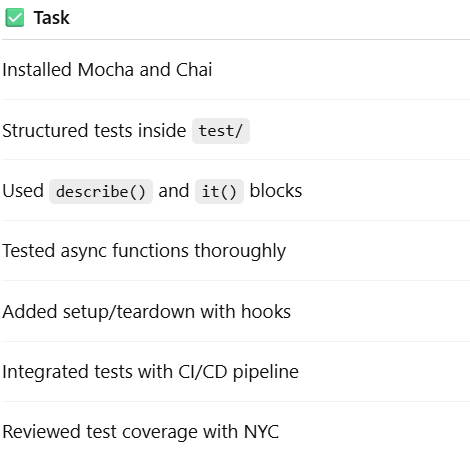Click the Structured tests inside text
Image resolution: width=470 pixels, height=464 pixels.
pos(94,130)
